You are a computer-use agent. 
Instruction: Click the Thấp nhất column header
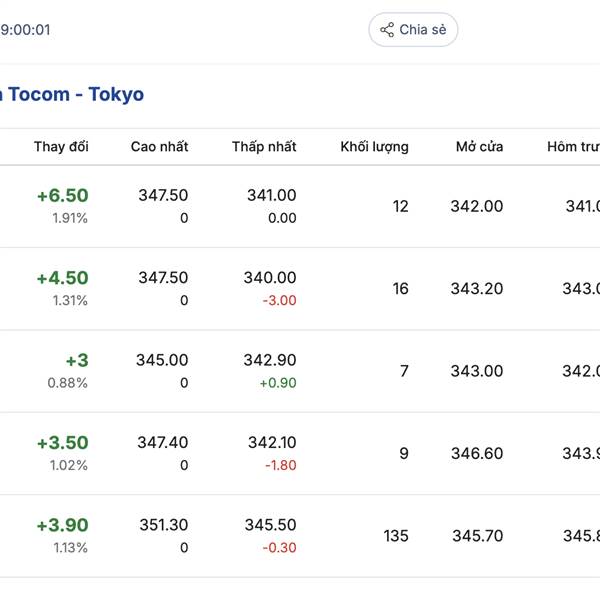(264, 147)
